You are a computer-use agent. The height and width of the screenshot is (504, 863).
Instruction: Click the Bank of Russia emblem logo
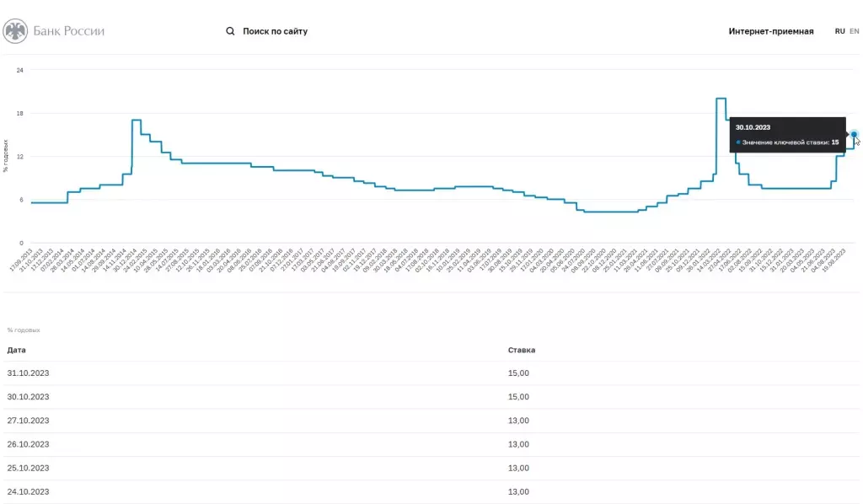click(15, 31)
